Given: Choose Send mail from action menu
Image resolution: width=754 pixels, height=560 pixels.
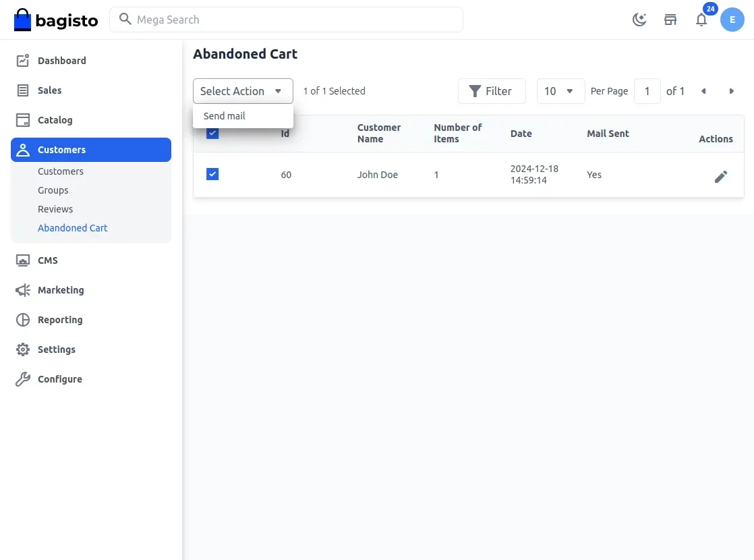Looking at the screenshot, I should [224, 116].
